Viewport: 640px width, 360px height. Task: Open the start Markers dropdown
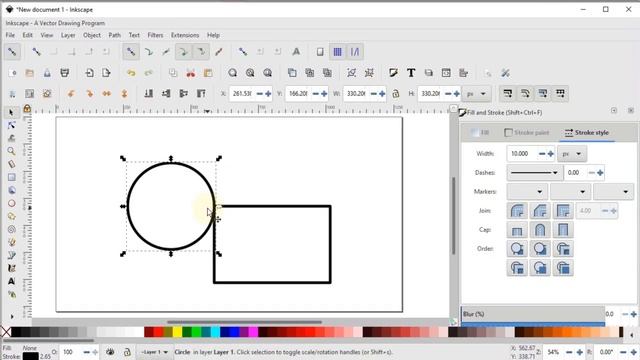click(527, 191)
